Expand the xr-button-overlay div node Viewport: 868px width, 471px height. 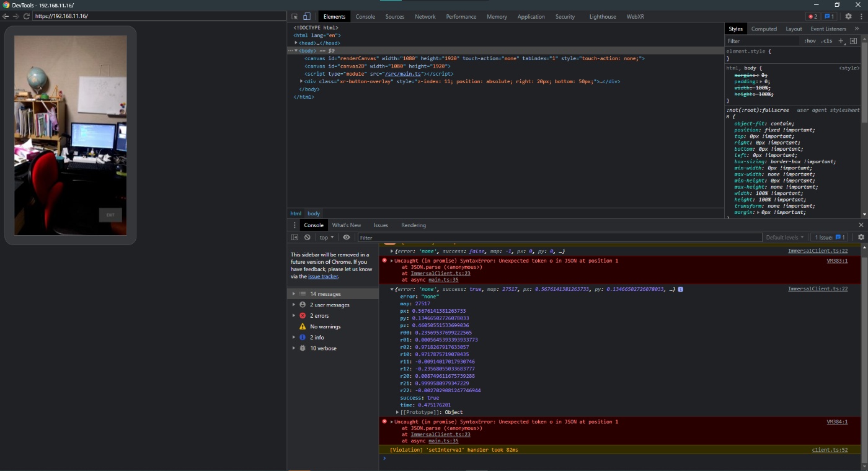pos(301,81)
